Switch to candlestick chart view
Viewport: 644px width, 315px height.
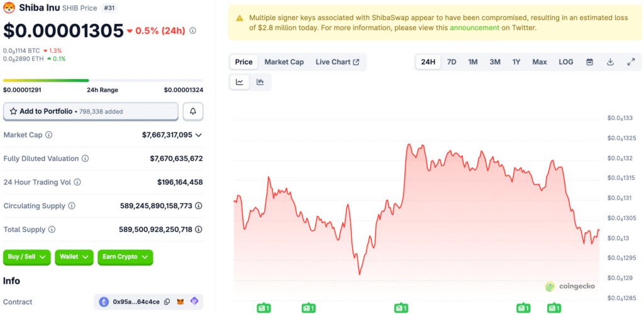tap(260, 82)
